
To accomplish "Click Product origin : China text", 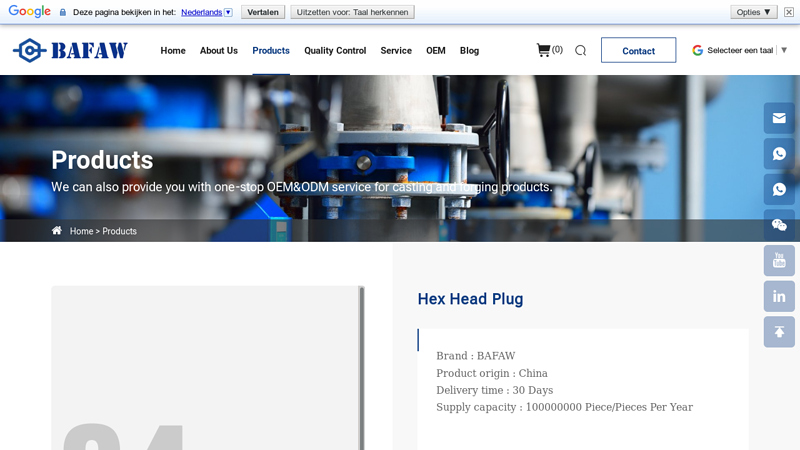I will pos(492,373).
